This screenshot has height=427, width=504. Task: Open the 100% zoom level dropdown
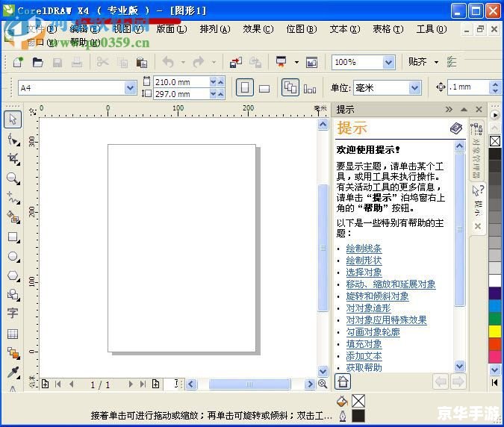coord(388,63)
